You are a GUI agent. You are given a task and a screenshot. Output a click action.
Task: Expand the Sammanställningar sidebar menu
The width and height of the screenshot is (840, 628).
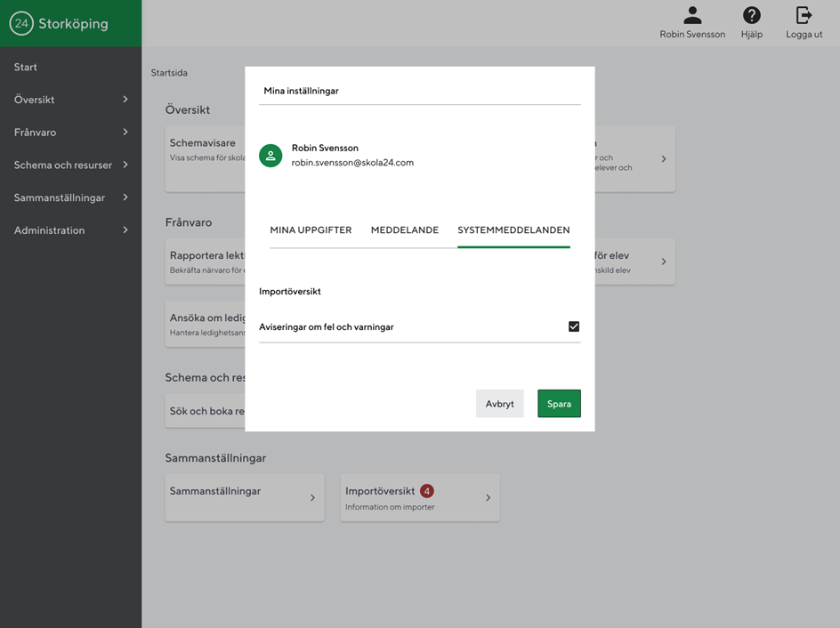(x=70, y=197)
